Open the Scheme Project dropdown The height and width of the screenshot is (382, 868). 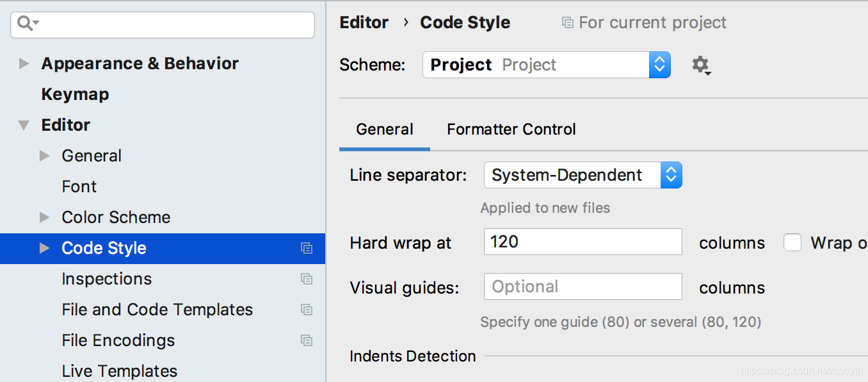546,65
